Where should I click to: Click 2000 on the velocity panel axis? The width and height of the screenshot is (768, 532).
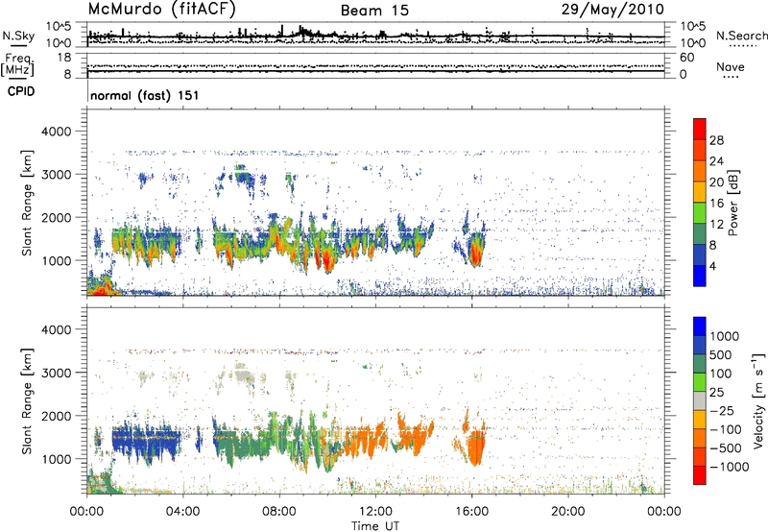tap(56, 416)
